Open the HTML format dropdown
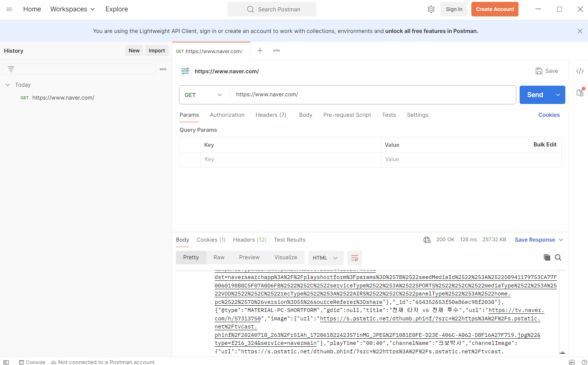The width and height of the screenshot is (588, 365). click(325, 258)
